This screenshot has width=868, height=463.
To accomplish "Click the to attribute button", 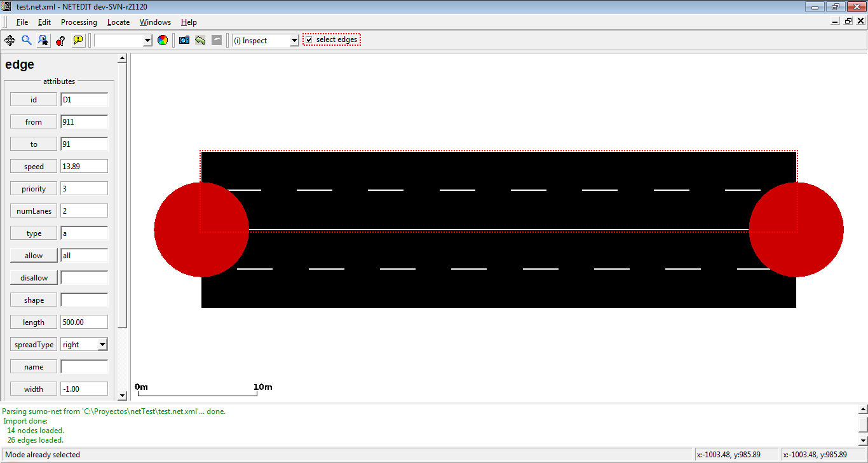I will (x=34, y=144).
